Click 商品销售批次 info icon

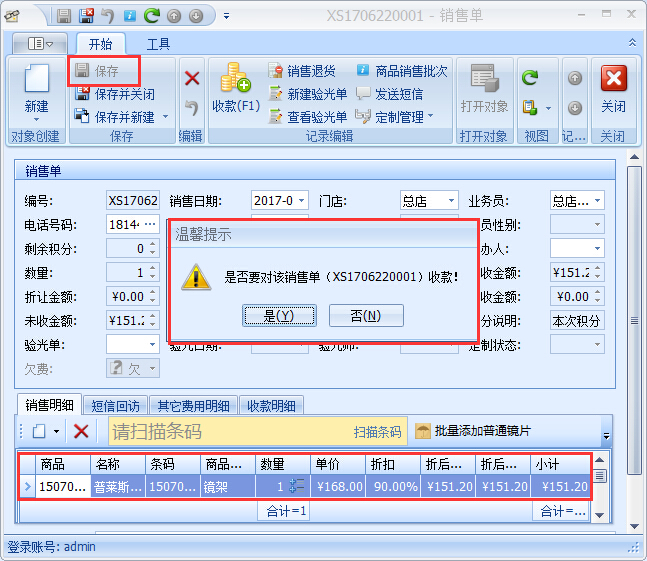click(364, 71)
